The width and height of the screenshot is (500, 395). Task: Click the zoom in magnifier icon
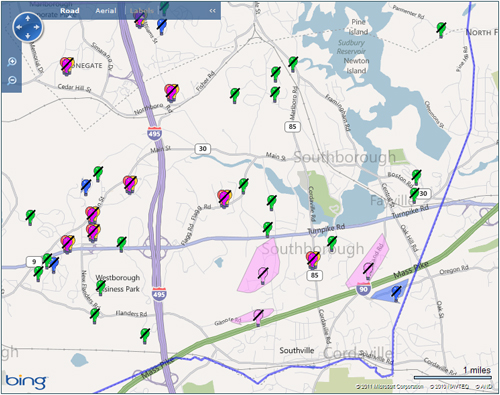(x=12, y=62)
